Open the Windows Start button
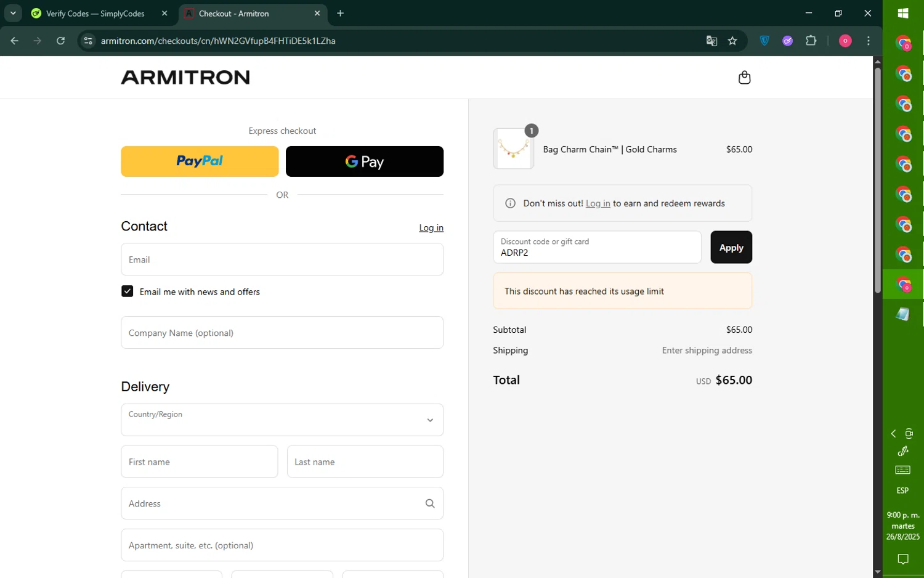The width and height of the screenshot is (924, 578). (903, 13)
